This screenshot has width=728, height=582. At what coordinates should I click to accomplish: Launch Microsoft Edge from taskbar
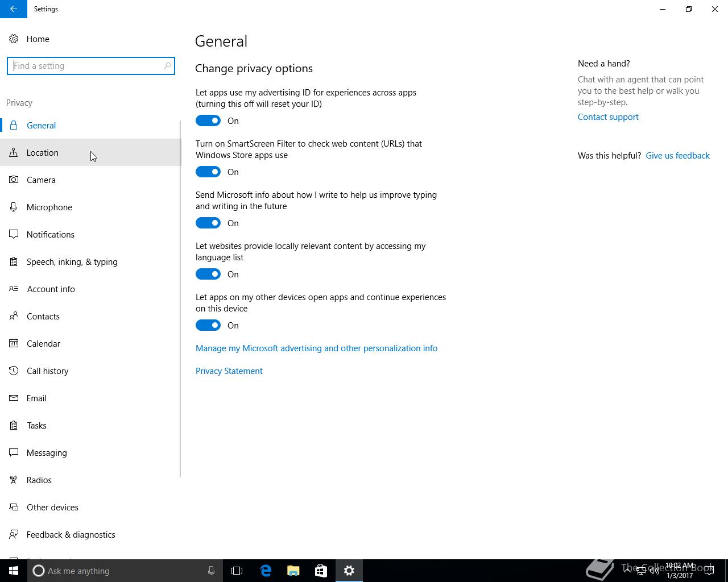coord(266,571)
